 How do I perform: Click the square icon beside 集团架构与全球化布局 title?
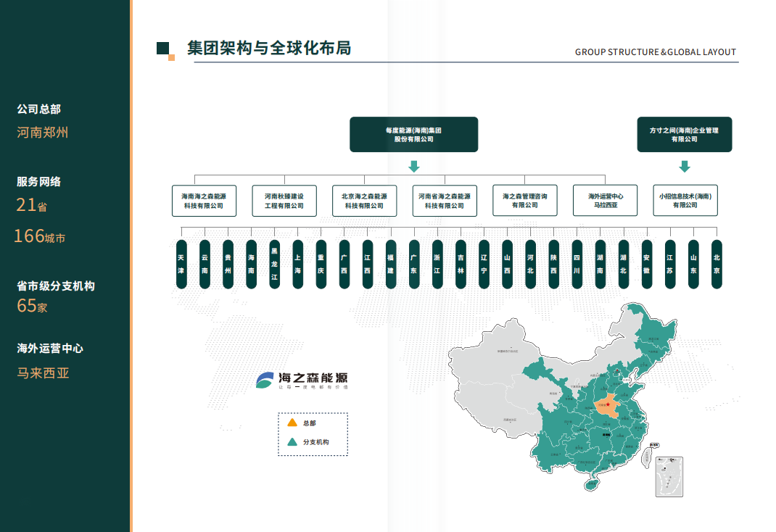[166, 51]
